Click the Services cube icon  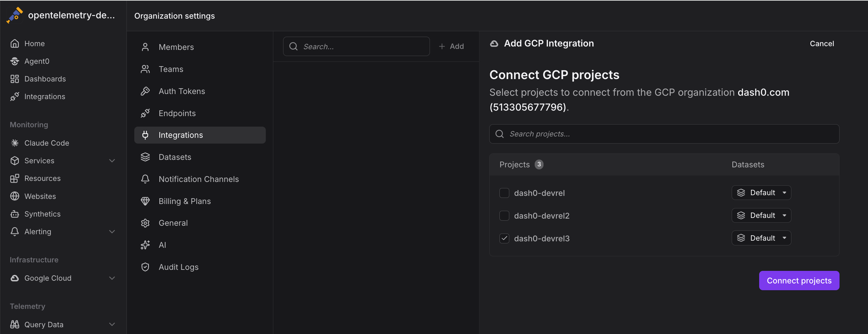click(15, 161)
